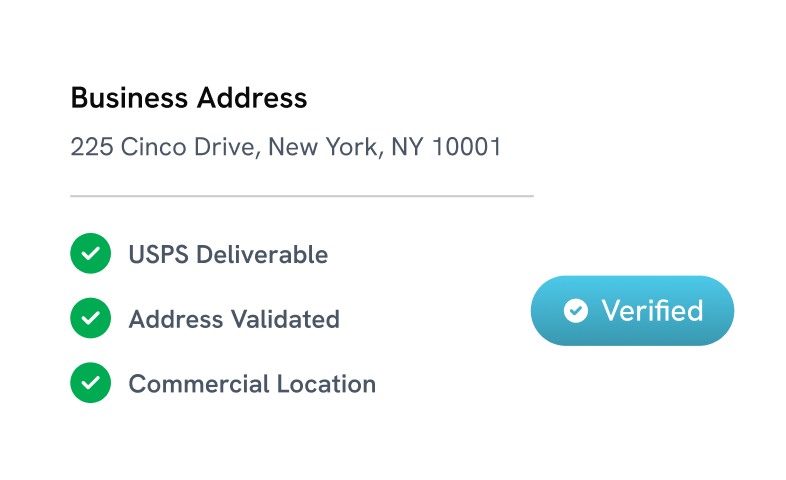This screenshot has width=786, height=480.
Task: Click the word "Verified" in the pill
Action: 652,311
